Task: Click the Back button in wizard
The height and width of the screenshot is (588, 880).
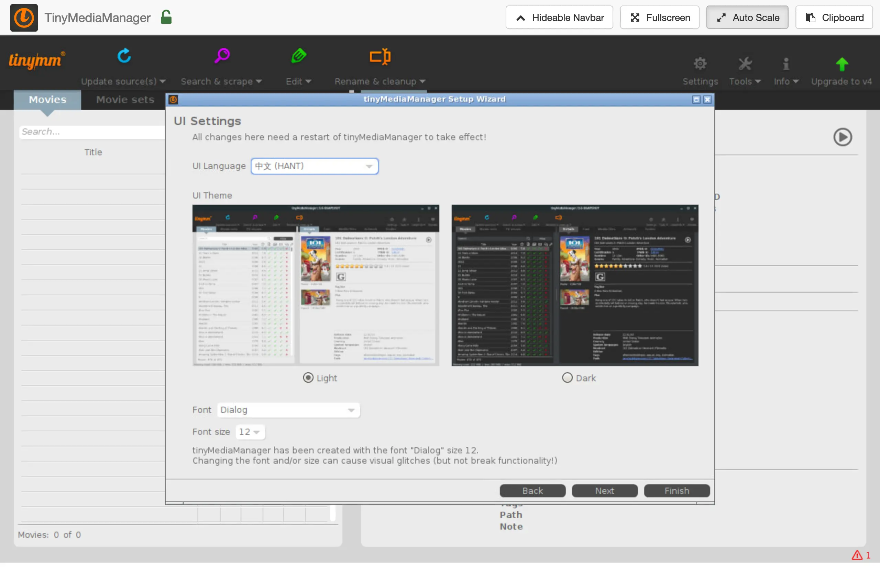Action: (x=532, y=491)
